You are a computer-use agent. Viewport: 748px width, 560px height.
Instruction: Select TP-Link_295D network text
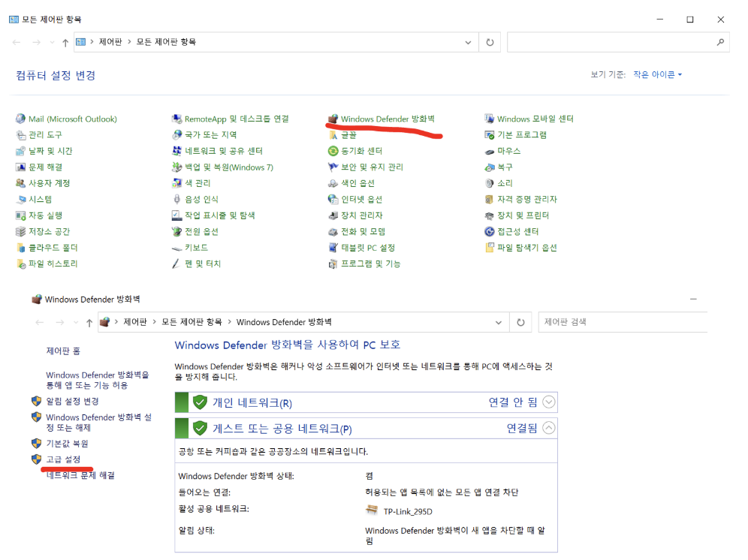408,512
